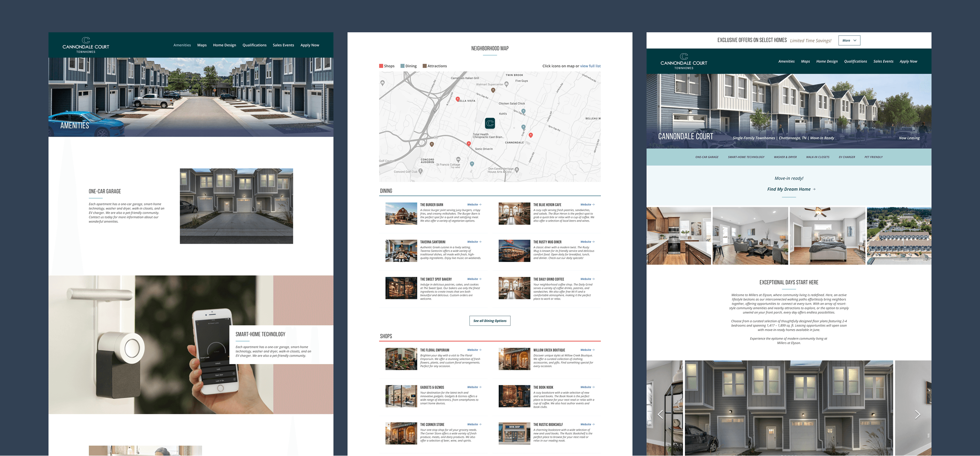Toggle the Shops map legend filter
This screenshot has width=980, height=456.
(x=386, y=66)
